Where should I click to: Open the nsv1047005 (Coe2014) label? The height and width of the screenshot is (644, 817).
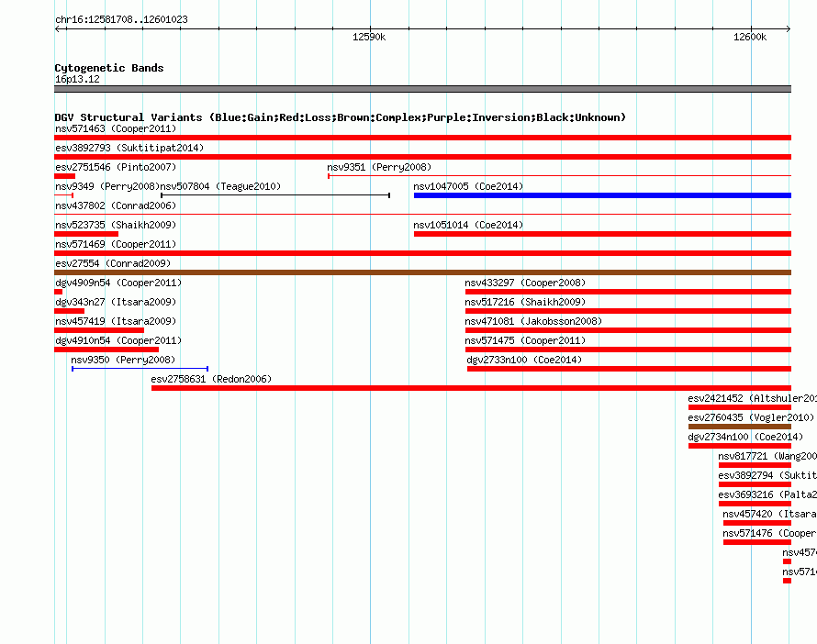(x=468, y=186)
